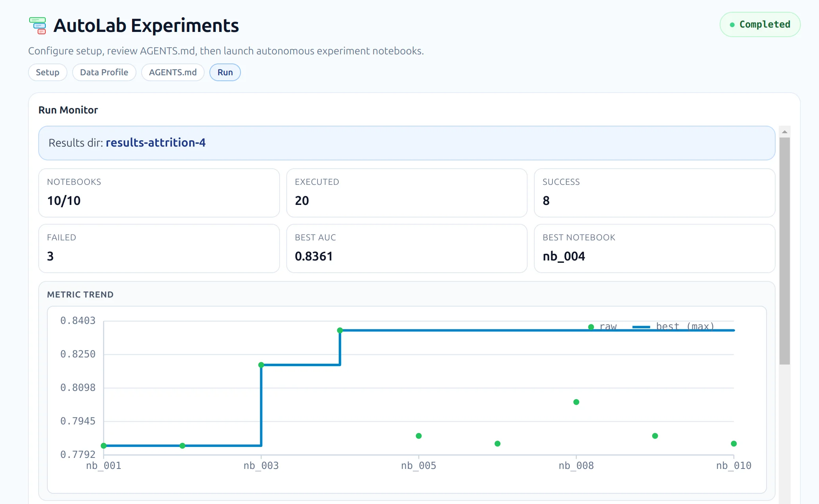The image size is (819, 504).
Task: Click the nb_003 data point on chart
Action: click(261, 365)
